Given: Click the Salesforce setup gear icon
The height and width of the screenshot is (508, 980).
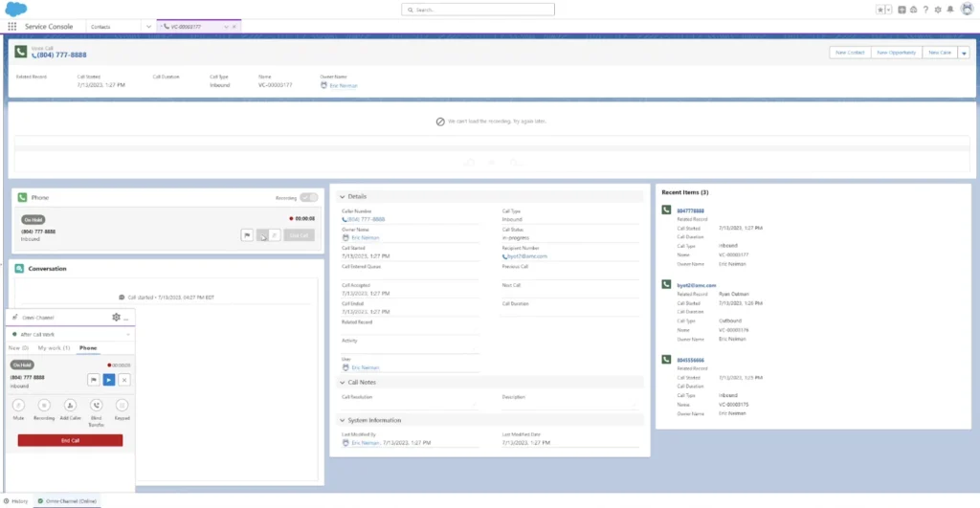Looking at the screenshot, I should pos(936,10).
